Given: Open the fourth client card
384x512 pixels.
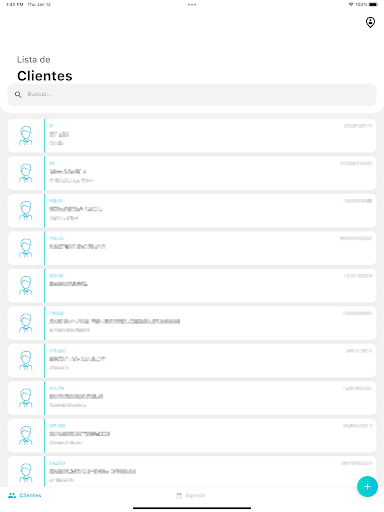Looking at the screenshot, I should tap(192, 248).
